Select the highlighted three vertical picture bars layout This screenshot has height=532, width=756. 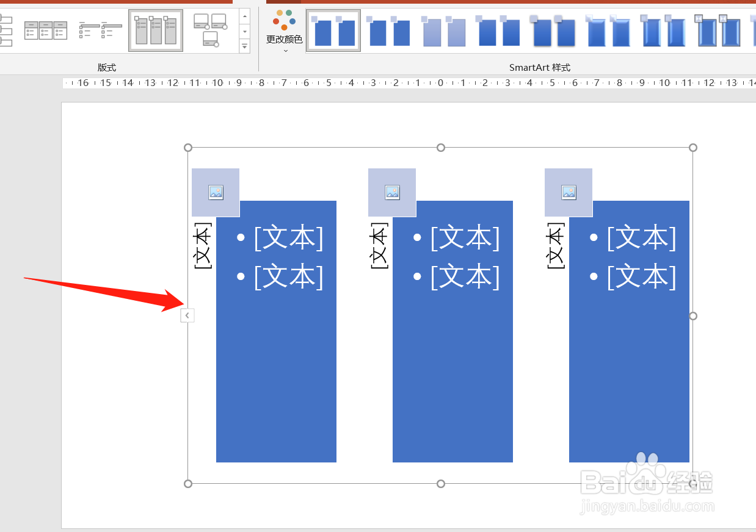156,31
